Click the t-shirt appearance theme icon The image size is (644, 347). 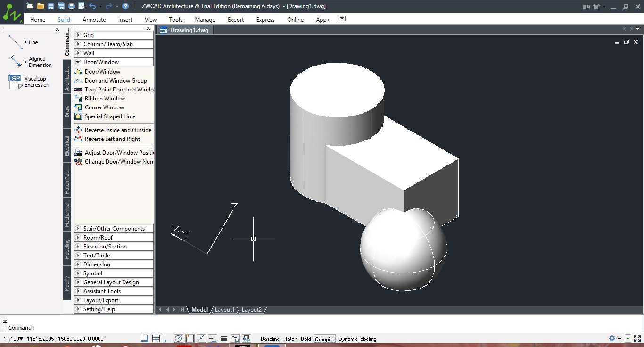pyautogui.click(x=597, y=7)
